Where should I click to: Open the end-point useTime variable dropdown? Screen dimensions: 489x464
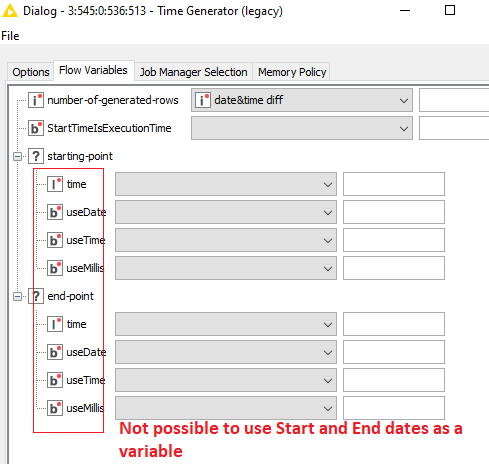click(x=226, y=380)
